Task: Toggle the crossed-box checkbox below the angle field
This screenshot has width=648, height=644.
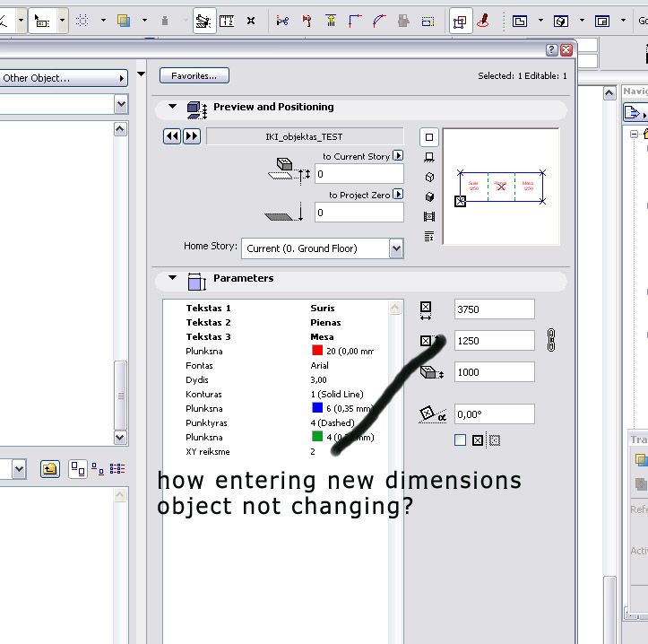Action: point(478,440)
